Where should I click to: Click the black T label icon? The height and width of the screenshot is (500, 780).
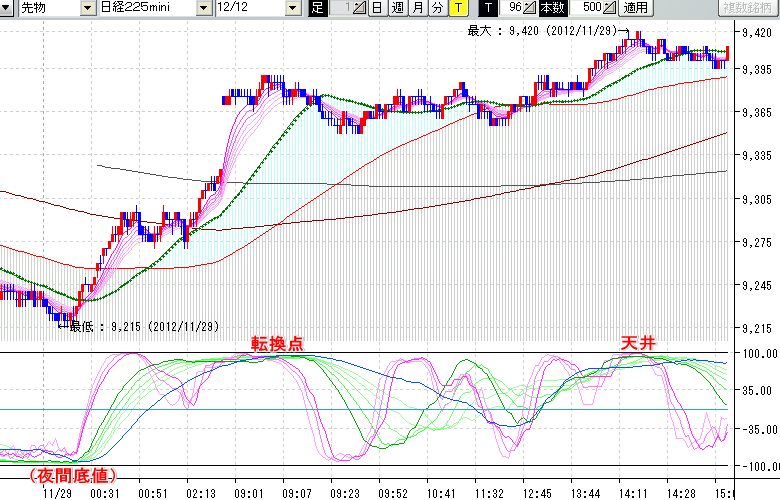(489, 8)
